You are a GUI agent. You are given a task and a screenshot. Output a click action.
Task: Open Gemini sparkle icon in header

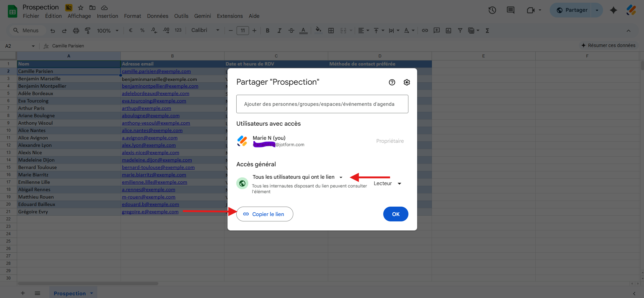pos(613,10)
